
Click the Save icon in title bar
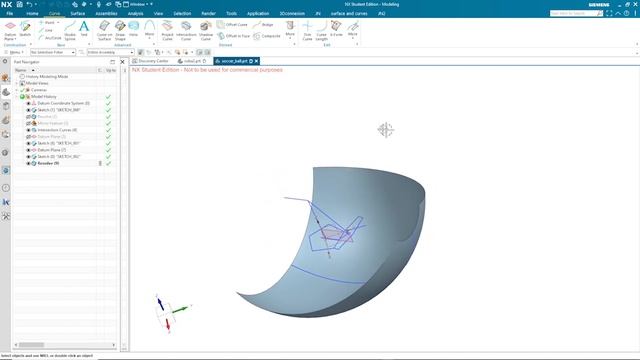[19, 4]
